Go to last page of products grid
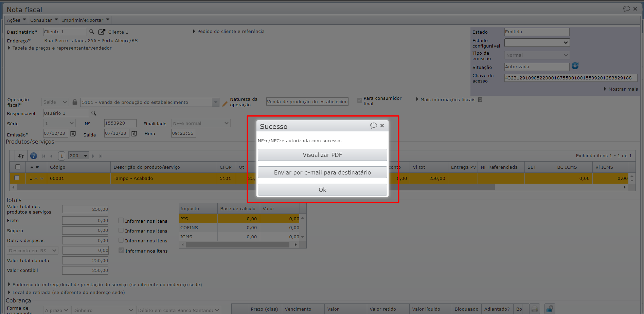This screenshot has width=644, height=314. (101, 156)
